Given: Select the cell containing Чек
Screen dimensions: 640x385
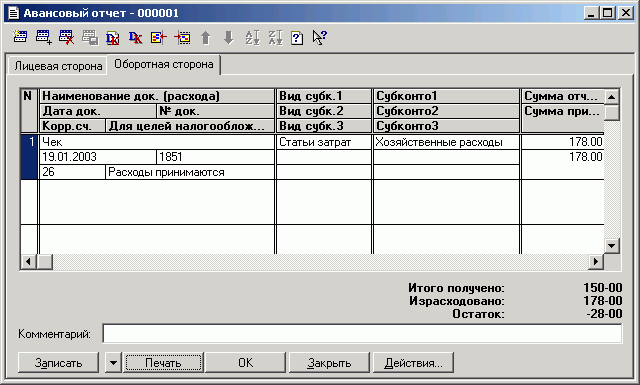Looking at the screenshot, I should point(157,142).
